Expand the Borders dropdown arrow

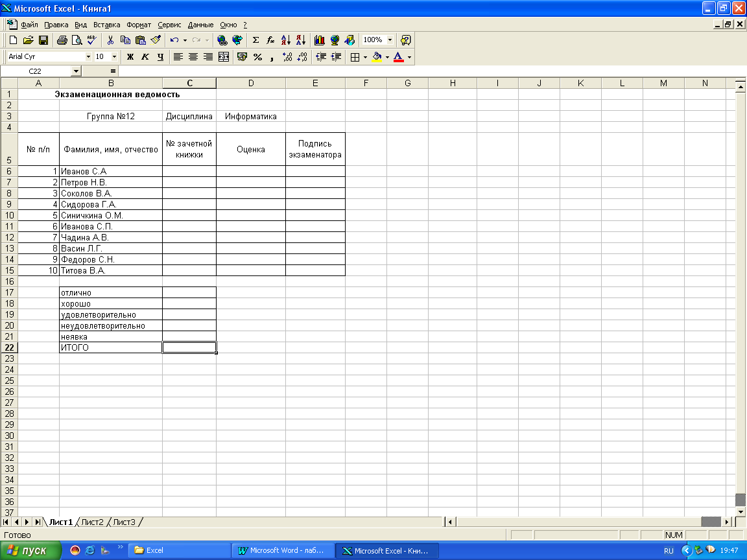click(x=366, y=57)
